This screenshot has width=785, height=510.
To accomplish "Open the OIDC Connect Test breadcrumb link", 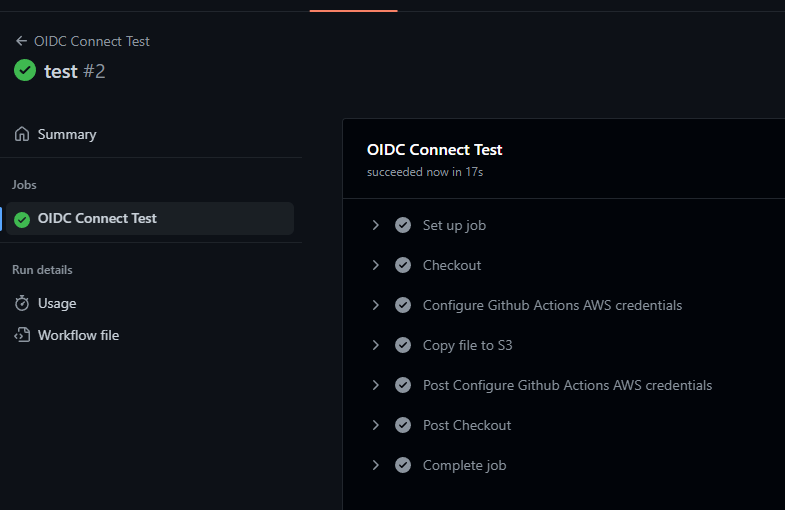I will [92, 41].
